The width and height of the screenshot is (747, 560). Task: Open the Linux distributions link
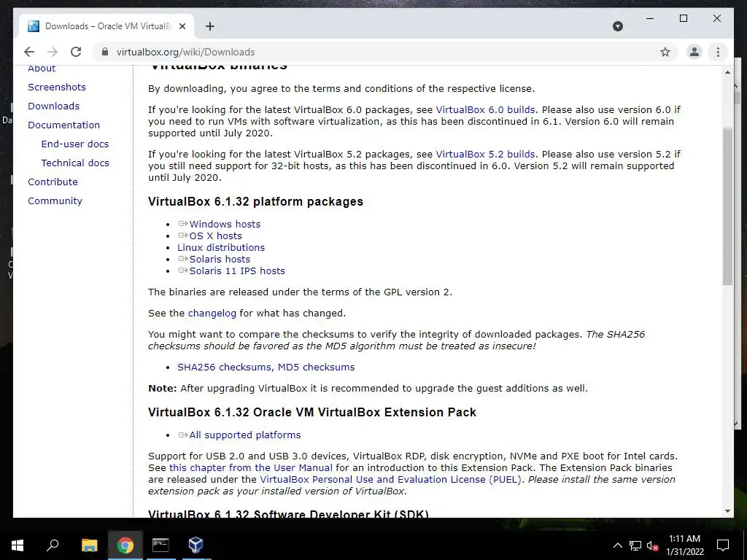point(221,248)
